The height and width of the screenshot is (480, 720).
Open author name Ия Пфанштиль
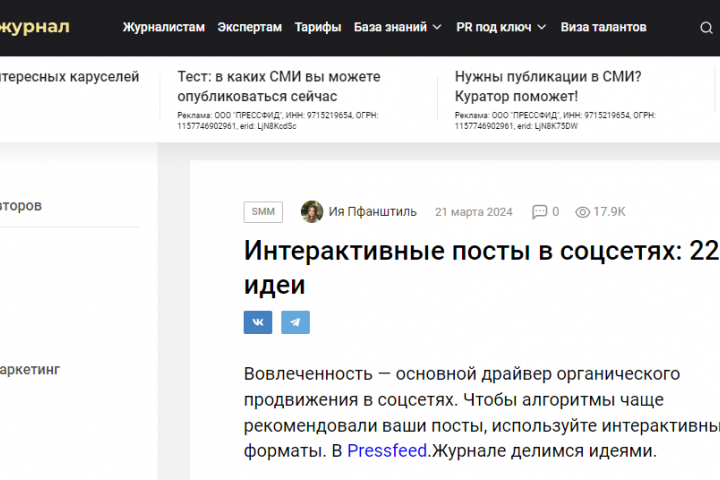tap(372, 212)
